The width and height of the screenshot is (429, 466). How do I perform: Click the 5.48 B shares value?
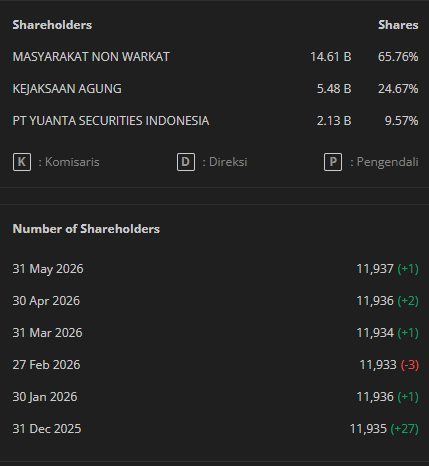[x=334, y=89]
